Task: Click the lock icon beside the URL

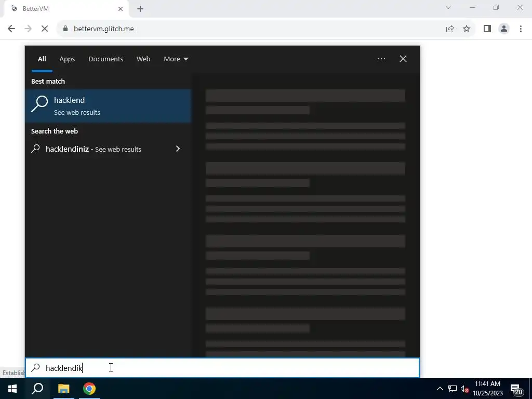Action: 65,29
